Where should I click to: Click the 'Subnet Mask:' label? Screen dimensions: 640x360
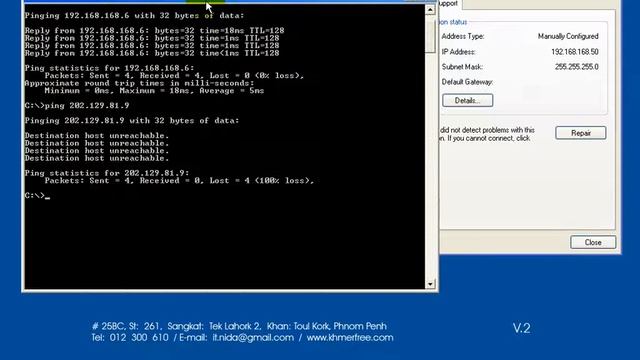462,67
